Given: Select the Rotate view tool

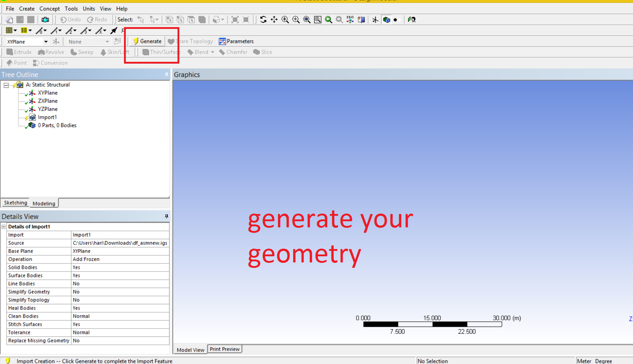Looking at the screenshot, I should tap(263, 20).
